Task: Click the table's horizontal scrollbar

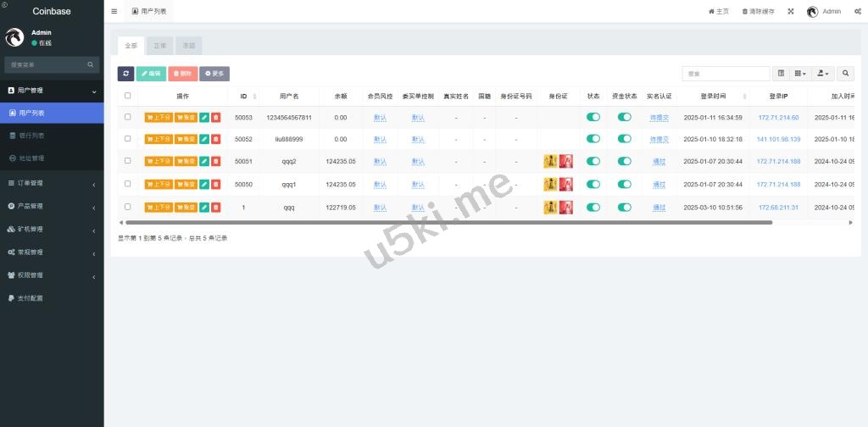Action: pos(449,222)
